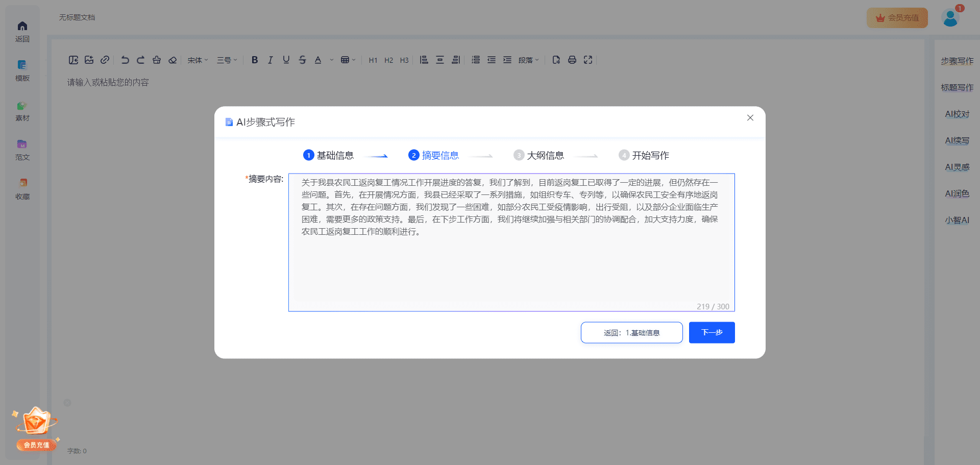This screenshot has width=980, height=465.
Task: Click step 3 大纲信息
Action: 538,155
